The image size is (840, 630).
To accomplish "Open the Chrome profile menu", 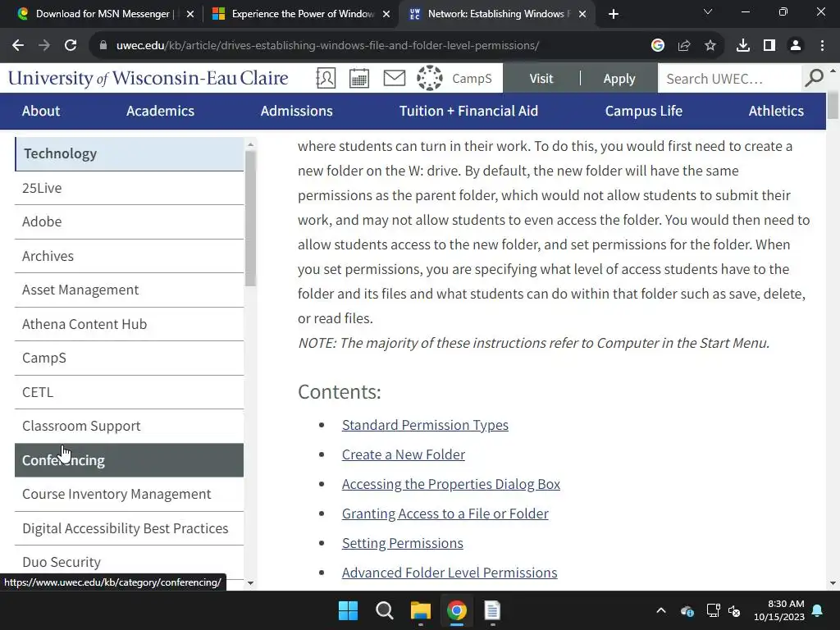I will [x=796, y=46].
